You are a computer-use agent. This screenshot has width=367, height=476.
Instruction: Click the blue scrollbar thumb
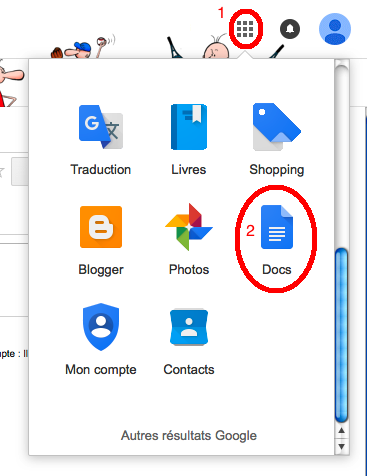[x=341, y=335]
